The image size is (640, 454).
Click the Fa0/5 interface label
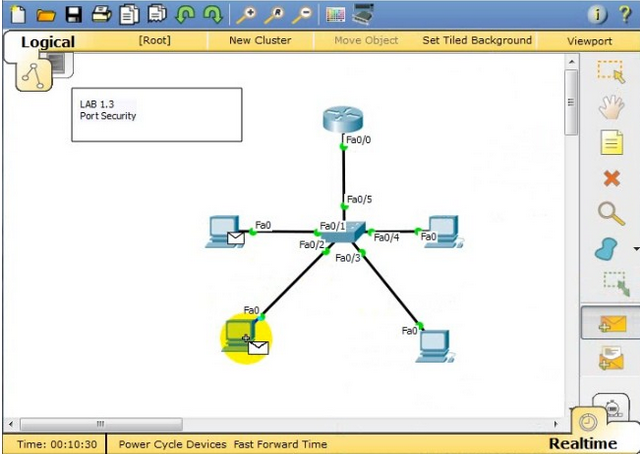click(x=359, y=200)
